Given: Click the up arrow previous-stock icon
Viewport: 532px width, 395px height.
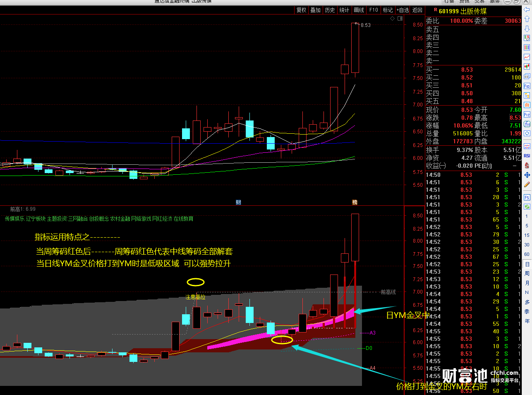Looking at the screenshot, I should 527,19.
